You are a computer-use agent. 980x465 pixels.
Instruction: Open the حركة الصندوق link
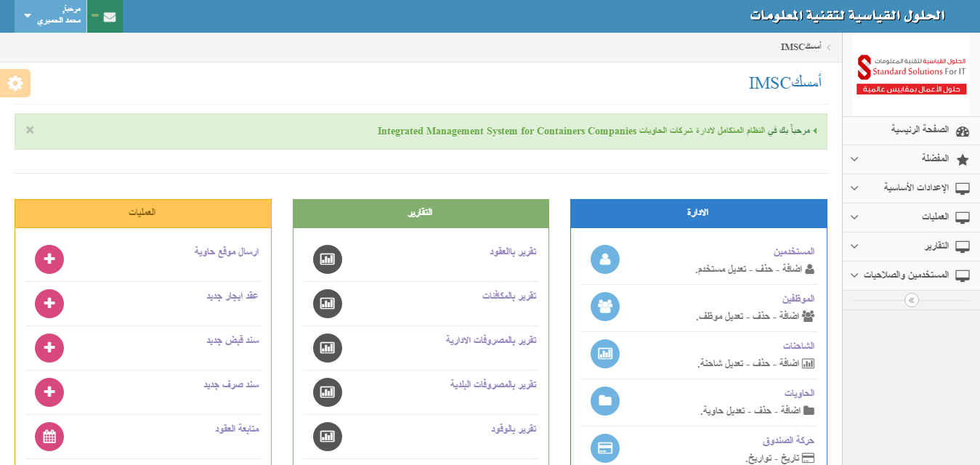[789, 440]
